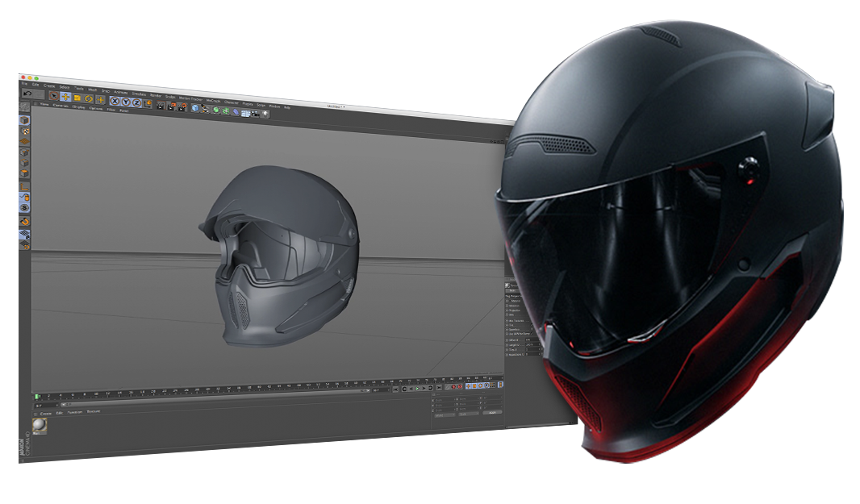Switch to Edges mode in left palette
The width and height of the screenshot is (860, 504).
click(x=25, y=163)
